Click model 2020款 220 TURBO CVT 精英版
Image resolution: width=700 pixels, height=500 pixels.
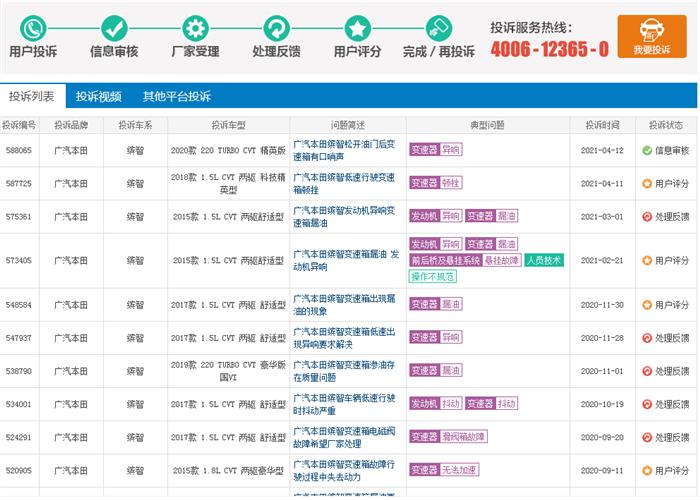[228, 150]
